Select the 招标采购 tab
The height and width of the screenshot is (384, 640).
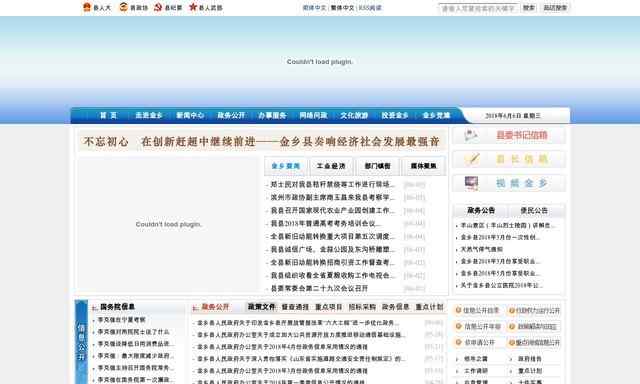pos(362,307)
